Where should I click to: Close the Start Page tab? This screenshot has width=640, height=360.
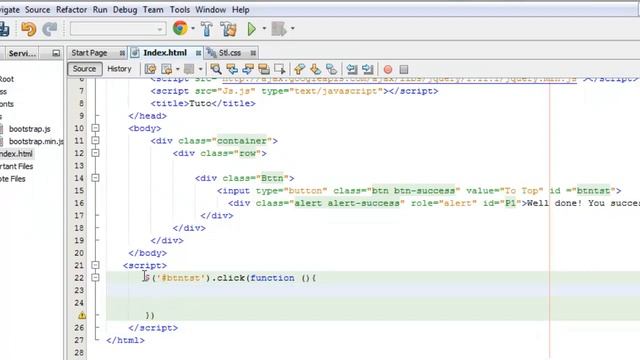tap(122, 53)
